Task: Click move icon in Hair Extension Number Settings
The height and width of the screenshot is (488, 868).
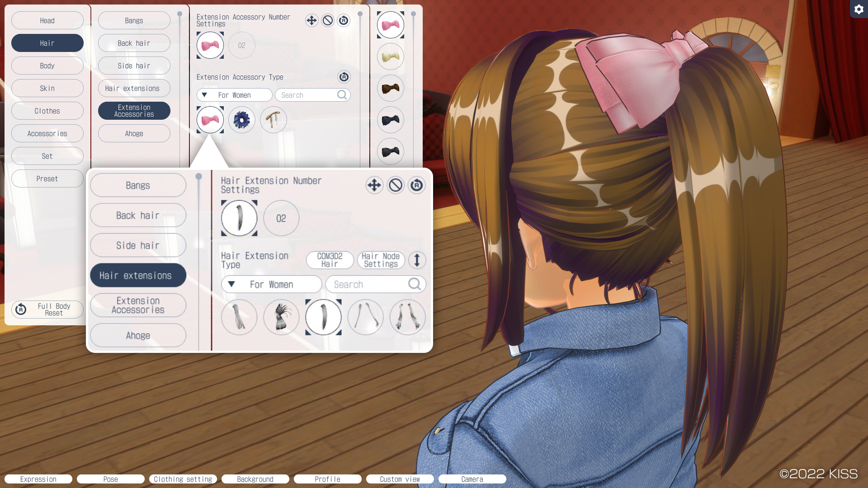Action: [x=374, y=185]
